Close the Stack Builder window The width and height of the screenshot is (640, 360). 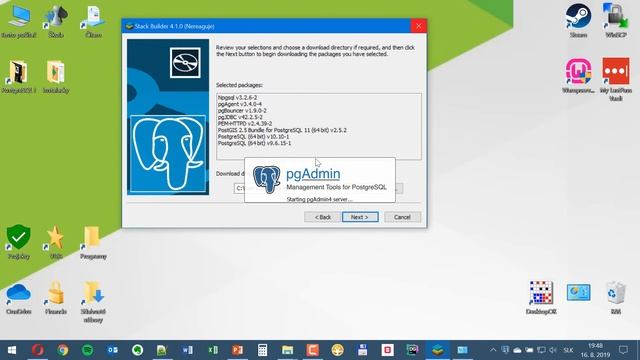coord(418,26)
